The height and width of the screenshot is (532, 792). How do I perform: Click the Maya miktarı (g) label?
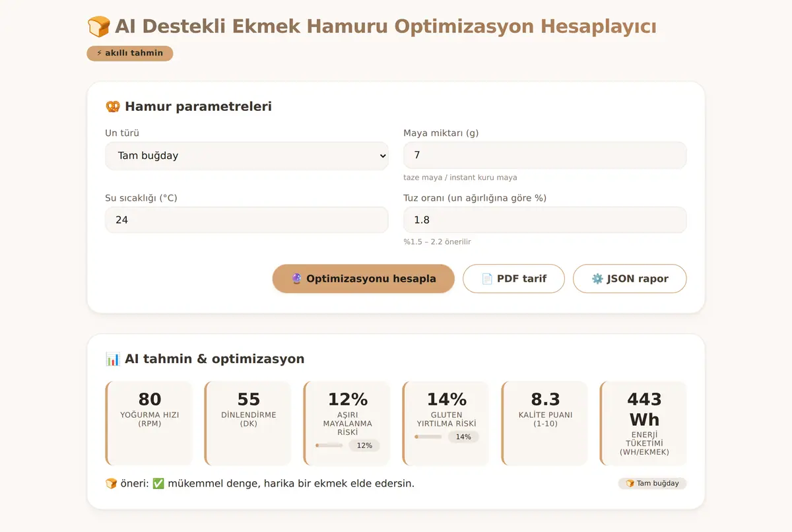(x=442, y=133)
